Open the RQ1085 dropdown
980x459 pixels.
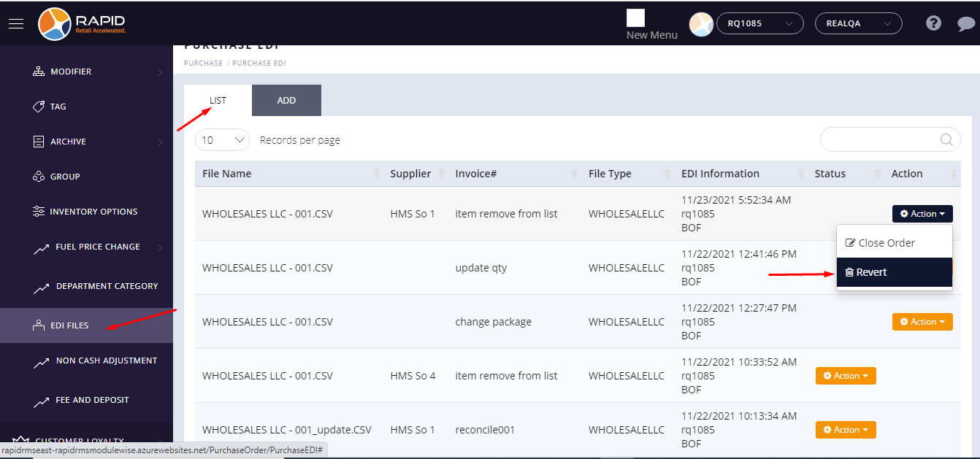[759, 23]
